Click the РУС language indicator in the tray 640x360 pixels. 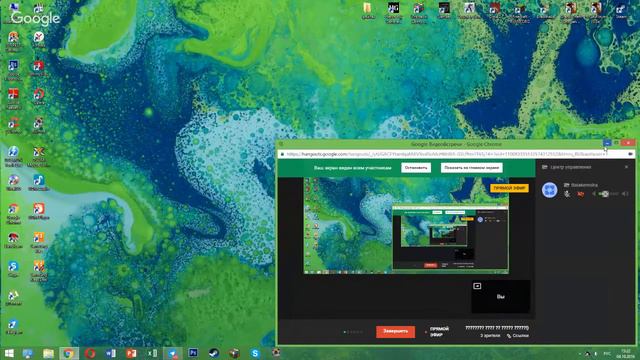point(607,353)
